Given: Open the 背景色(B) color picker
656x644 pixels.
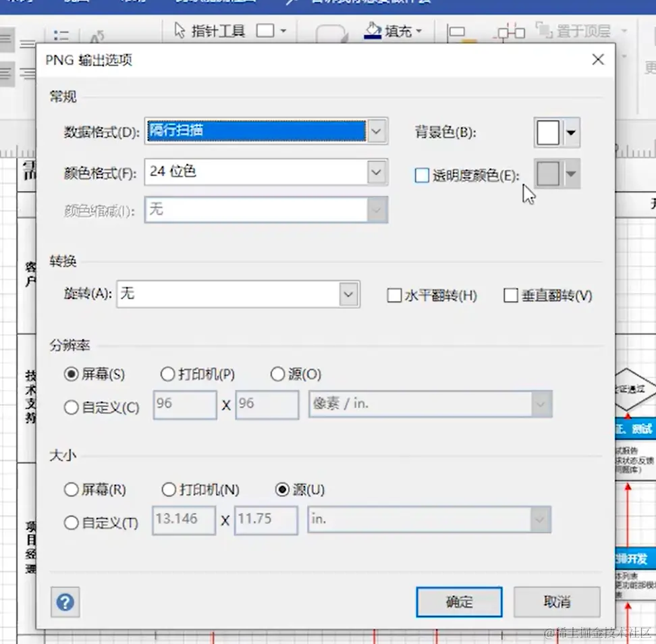Looking at the screenshot, I should [x=571, y=132].
